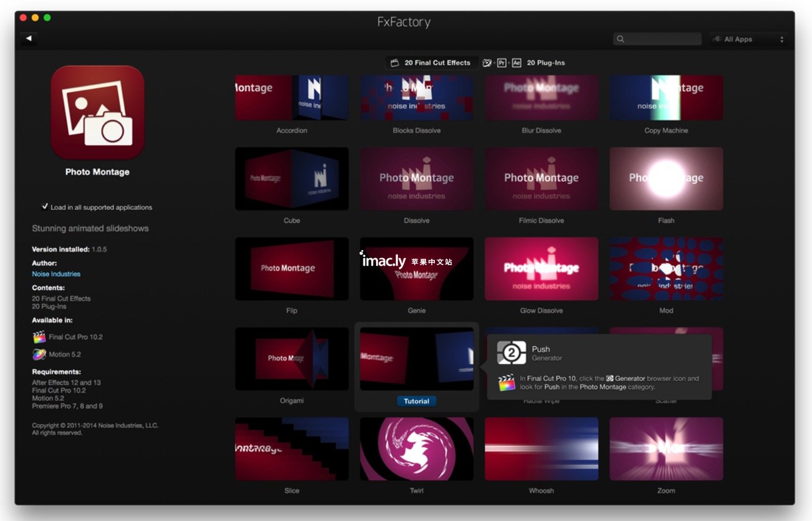Select the Mod effect thumbnail
This screenshot has height=521, width=812.
click(x=666, y=269)
